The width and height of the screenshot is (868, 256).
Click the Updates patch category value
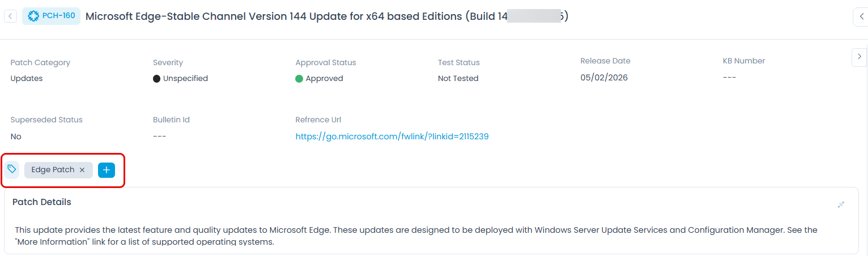(27, 79)
